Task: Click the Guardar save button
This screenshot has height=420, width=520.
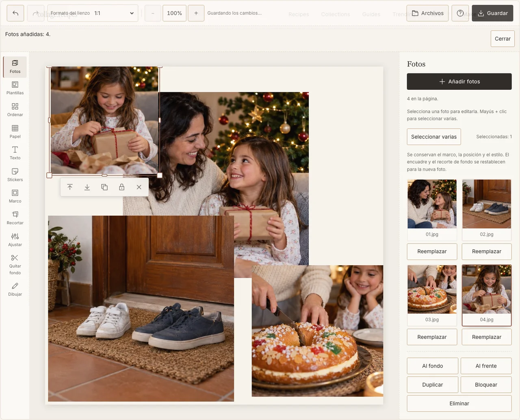Action: click(492, 13)
